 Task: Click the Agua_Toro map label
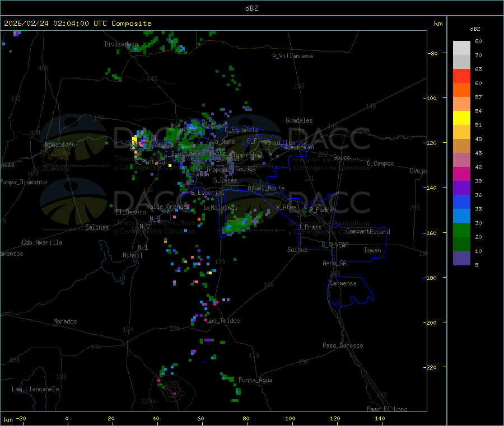[60, 144]
